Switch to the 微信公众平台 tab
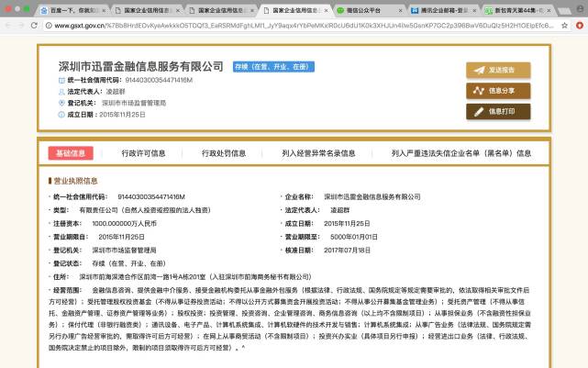This screenshot has height=368, width=588. (369, 10)
